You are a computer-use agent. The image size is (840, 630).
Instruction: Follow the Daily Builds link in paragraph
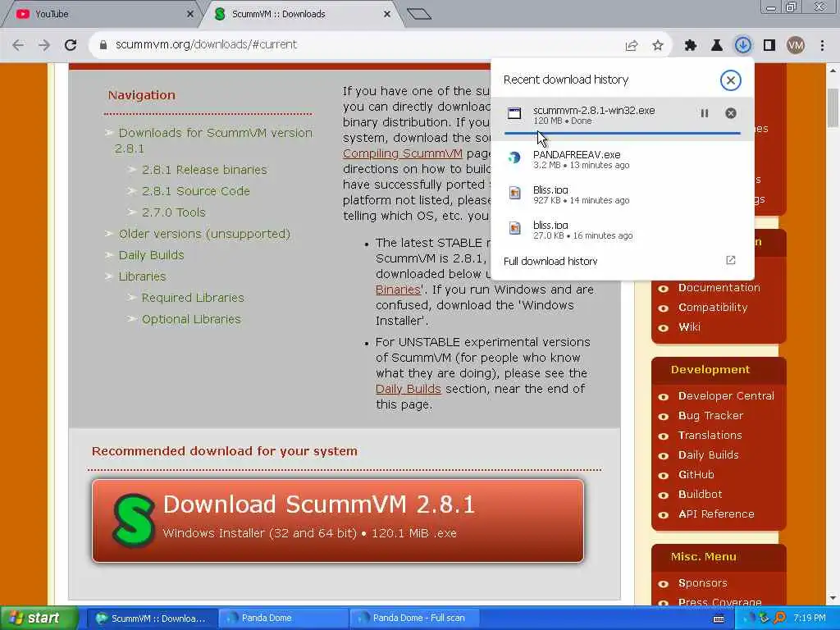(409, 389)
